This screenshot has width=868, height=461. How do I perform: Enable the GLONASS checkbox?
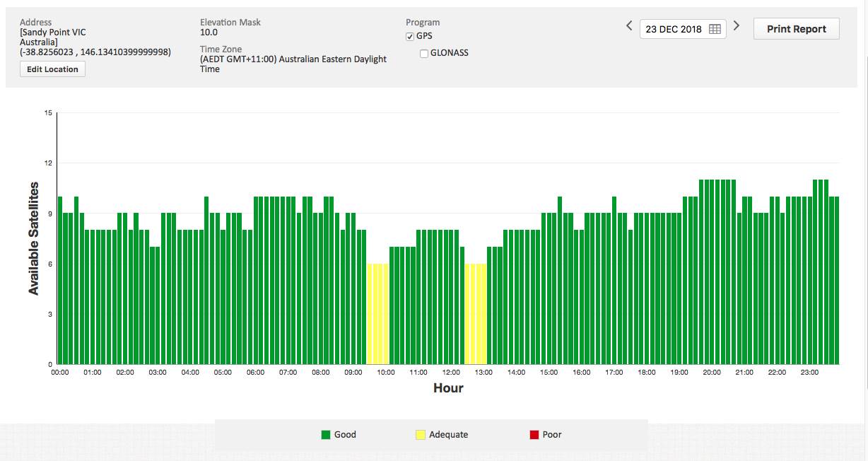424,54
